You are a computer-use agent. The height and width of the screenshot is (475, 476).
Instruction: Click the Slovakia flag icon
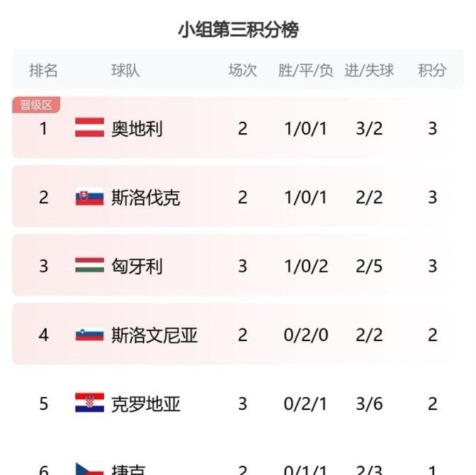89,197
